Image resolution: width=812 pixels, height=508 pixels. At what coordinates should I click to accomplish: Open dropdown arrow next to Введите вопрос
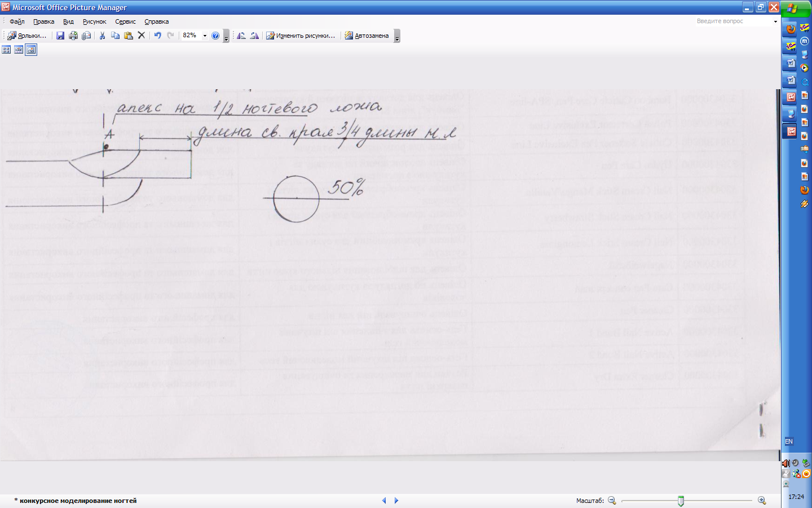coord(775,21)
